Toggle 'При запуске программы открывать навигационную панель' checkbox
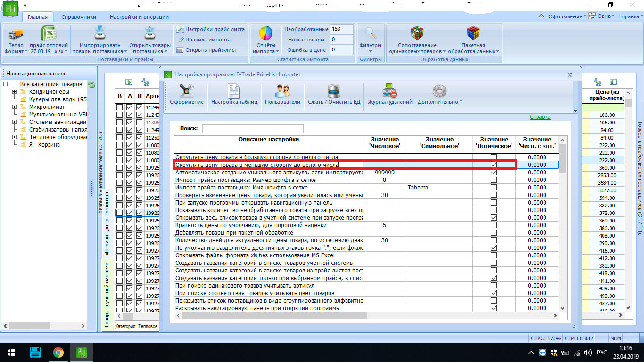 494,203
